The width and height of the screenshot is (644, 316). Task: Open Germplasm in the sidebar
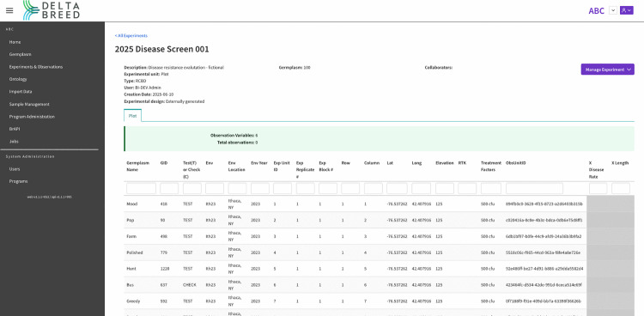(20, 54)
